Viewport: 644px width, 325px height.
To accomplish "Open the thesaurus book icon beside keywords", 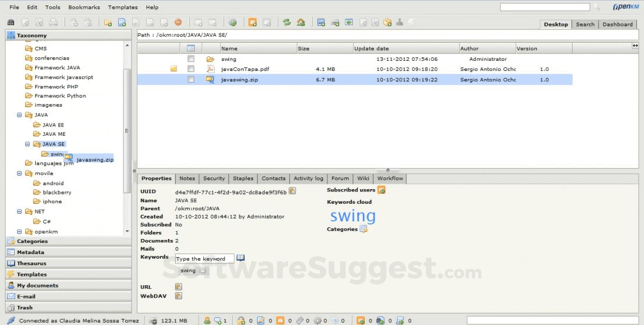I will 241,258.
